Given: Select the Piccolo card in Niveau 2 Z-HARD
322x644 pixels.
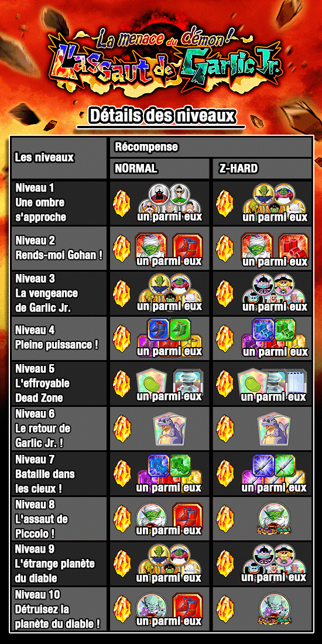Looking at the screenshot, I should 255,247.
